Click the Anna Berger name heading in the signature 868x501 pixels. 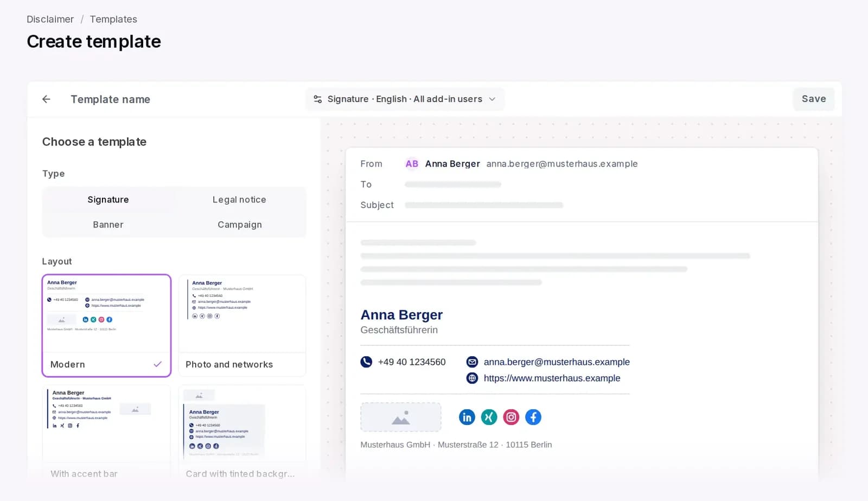pos(401,315)
